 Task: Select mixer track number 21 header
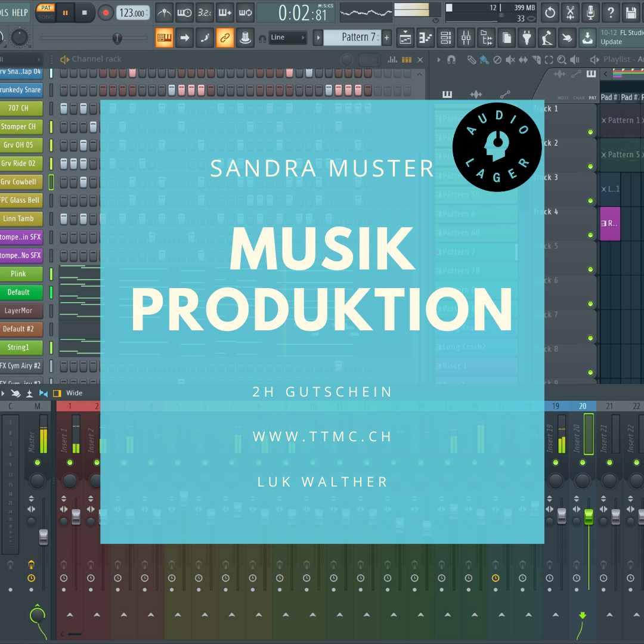point(609,406)
